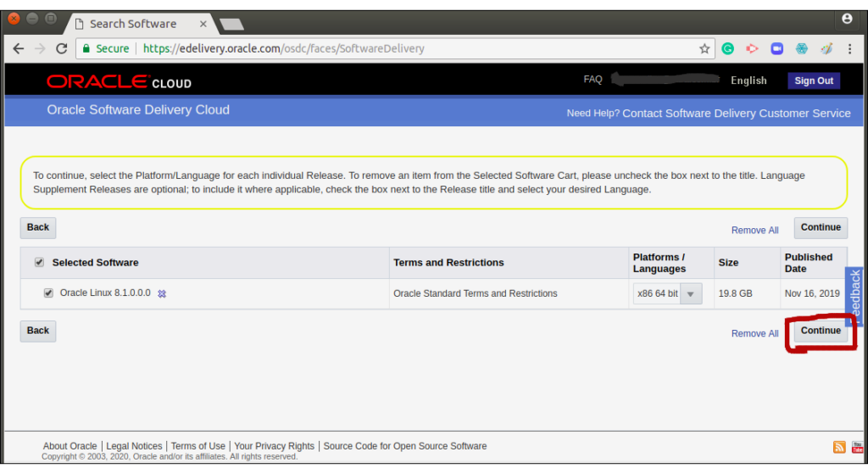868x474 pixels.
Task: Click the FAQ link in header
Action: pyautogui.click(x=593, y=79)
